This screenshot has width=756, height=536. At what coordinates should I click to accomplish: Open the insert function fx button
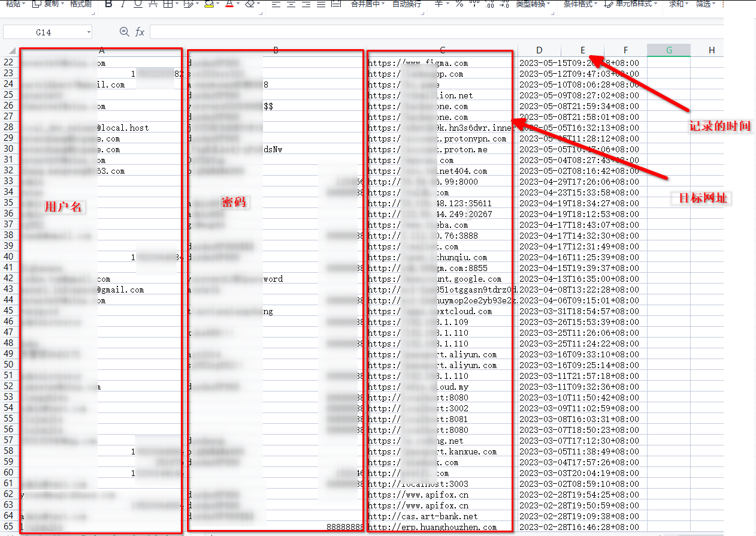[x=140, y=32]
